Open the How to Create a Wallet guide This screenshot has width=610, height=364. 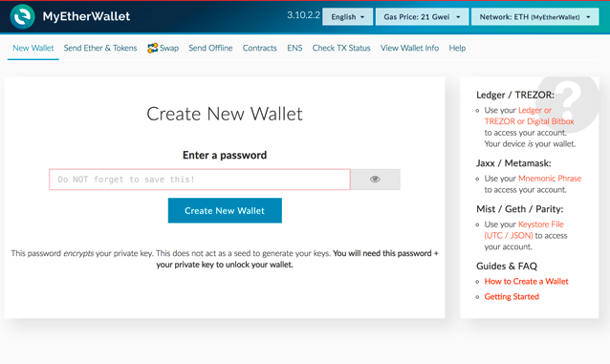(x=527, y=281)
